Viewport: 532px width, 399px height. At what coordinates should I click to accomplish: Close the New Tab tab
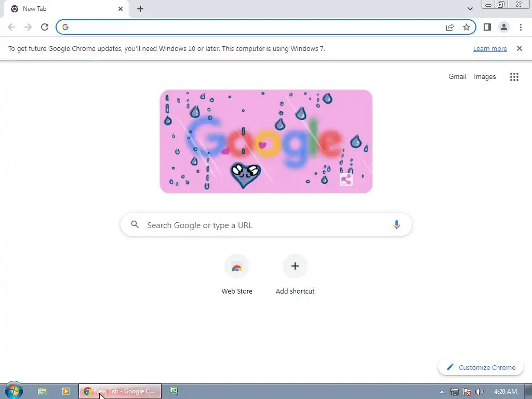(121, 9)
